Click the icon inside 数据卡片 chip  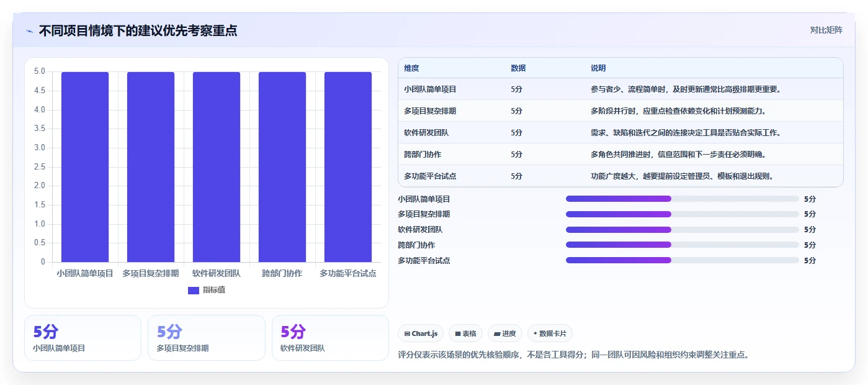click(535, 333)
